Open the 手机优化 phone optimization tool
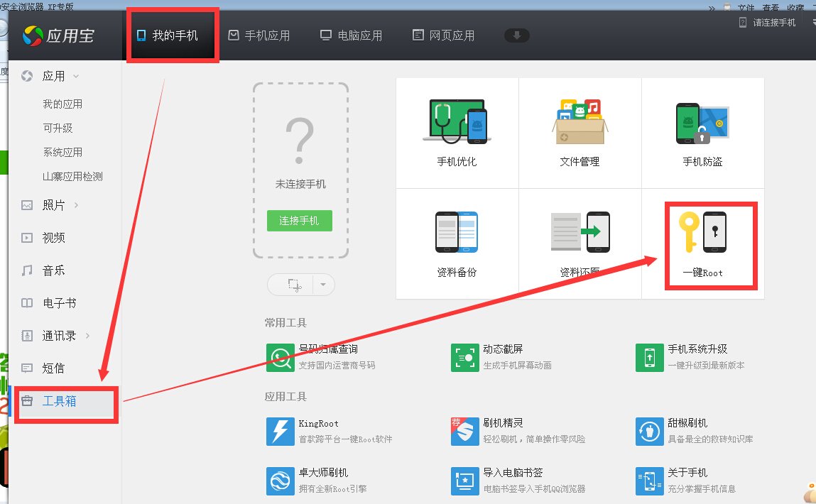The height and width of the screenshot is (504, 816). (x=457, y=132)
